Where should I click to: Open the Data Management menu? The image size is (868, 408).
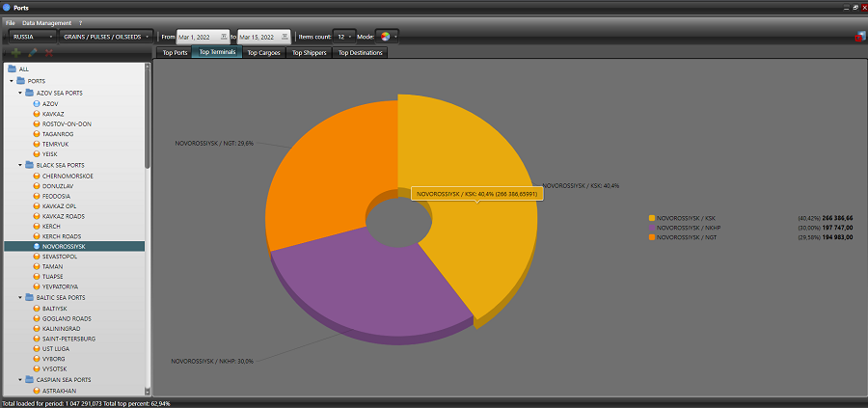coord(46,23)
